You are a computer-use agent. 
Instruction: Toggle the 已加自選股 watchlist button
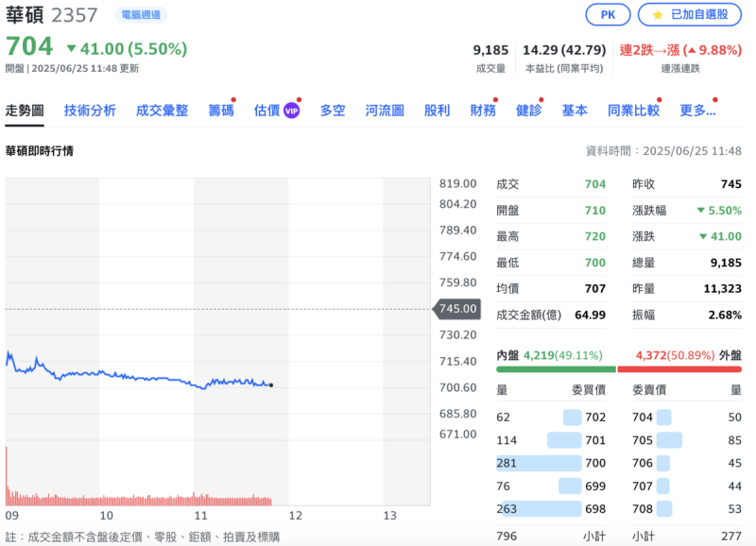point(690,15)
